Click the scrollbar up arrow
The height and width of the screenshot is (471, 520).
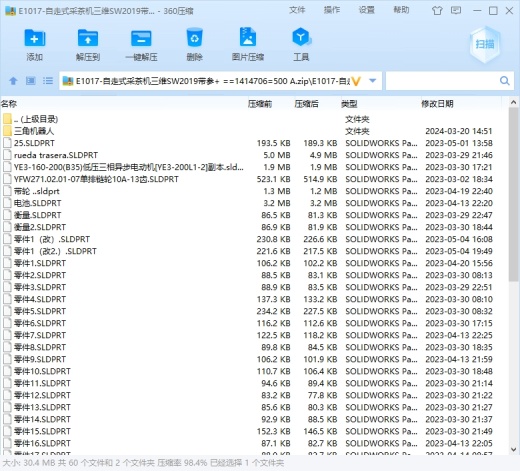coord(513,103)
